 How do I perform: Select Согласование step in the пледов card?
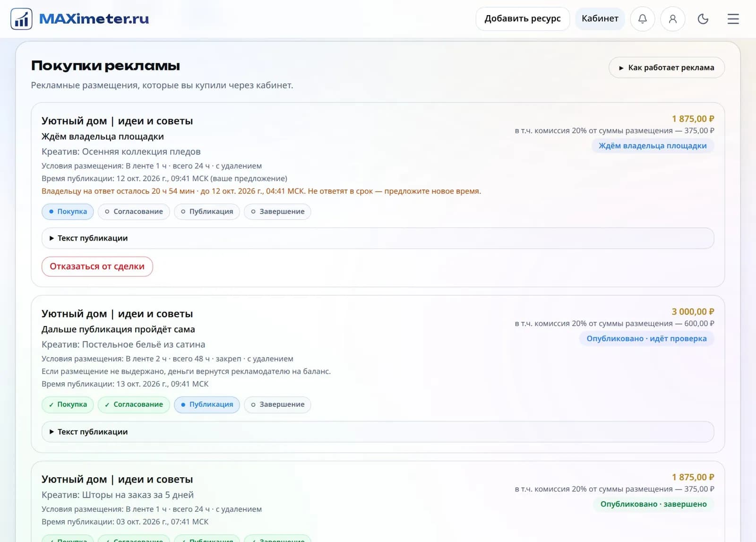click(x=134, y=212)
